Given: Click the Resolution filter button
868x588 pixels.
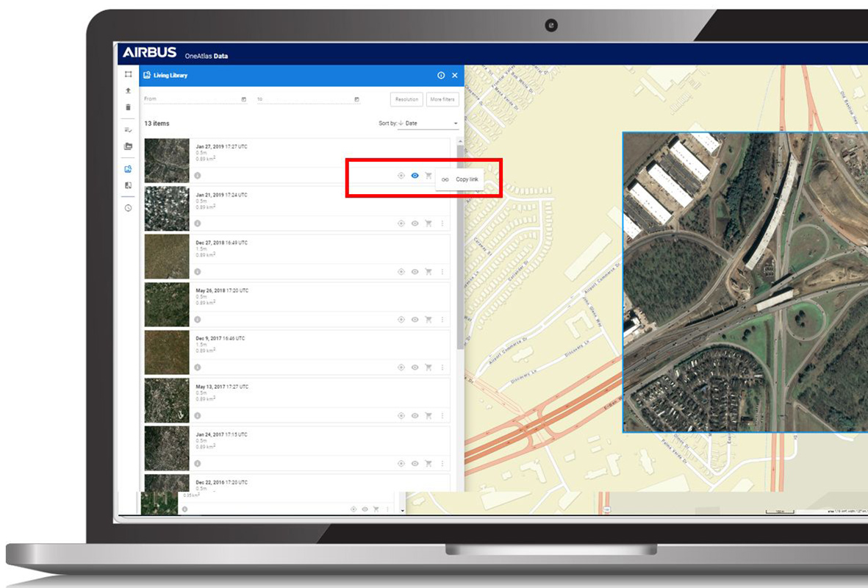Looking at the screenshot, I should pyautogui.click(x=406, y=99).
